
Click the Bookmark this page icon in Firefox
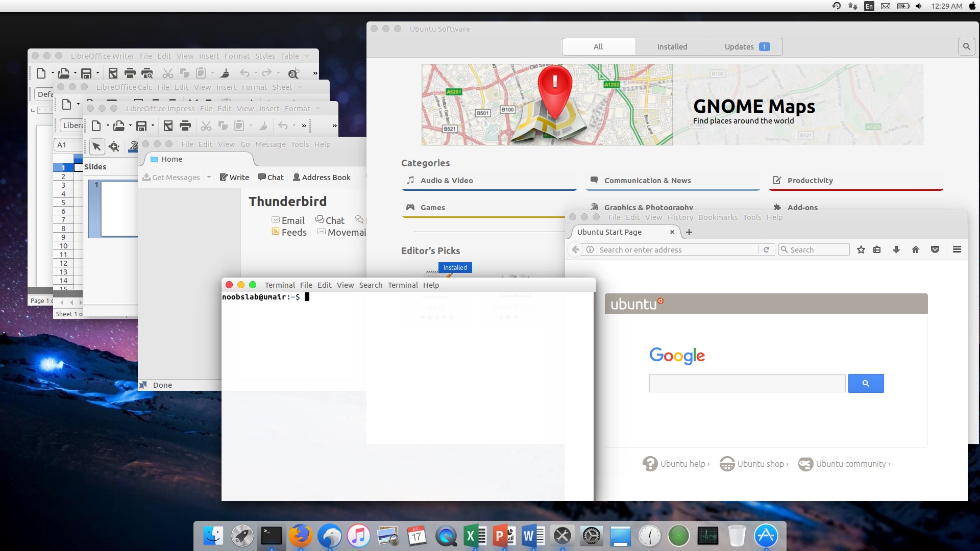(x=860, y=249)
